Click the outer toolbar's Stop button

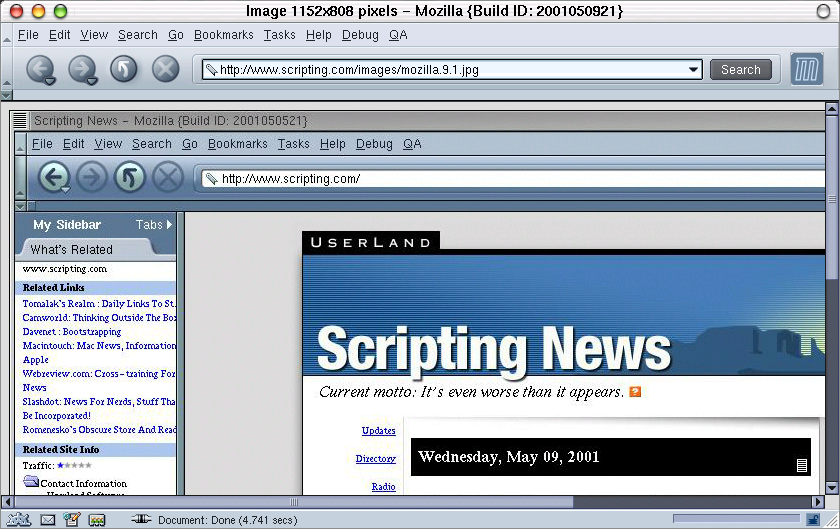(x=166, y=69)
